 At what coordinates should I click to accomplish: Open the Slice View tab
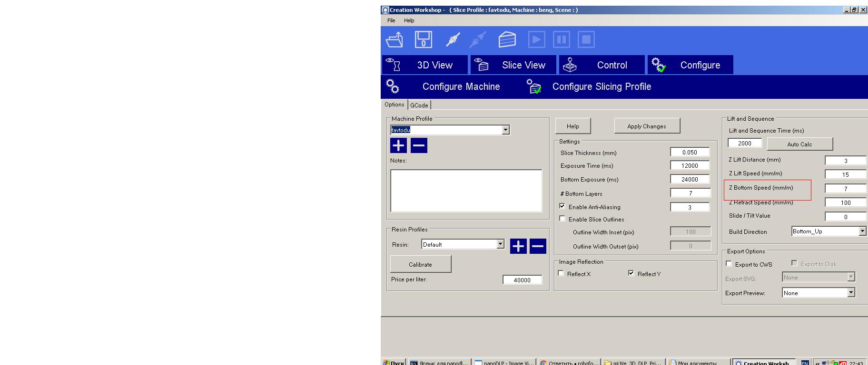(x=513, y=65)
